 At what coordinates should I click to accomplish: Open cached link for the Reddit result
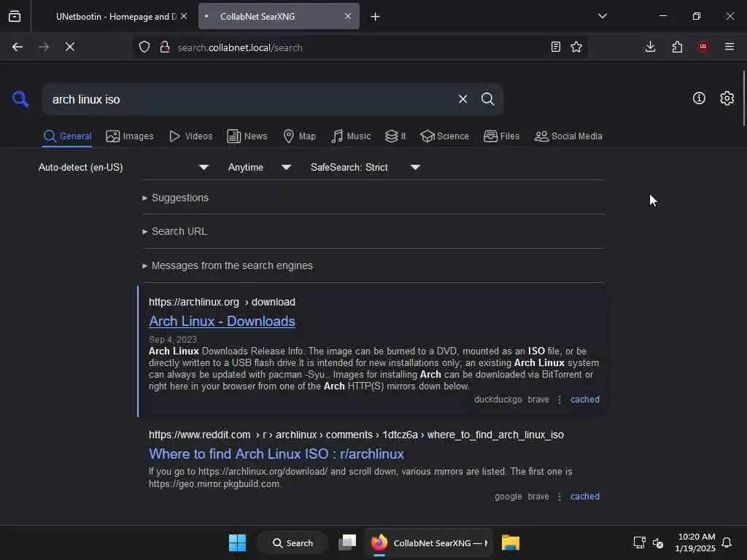pos(585,496)
